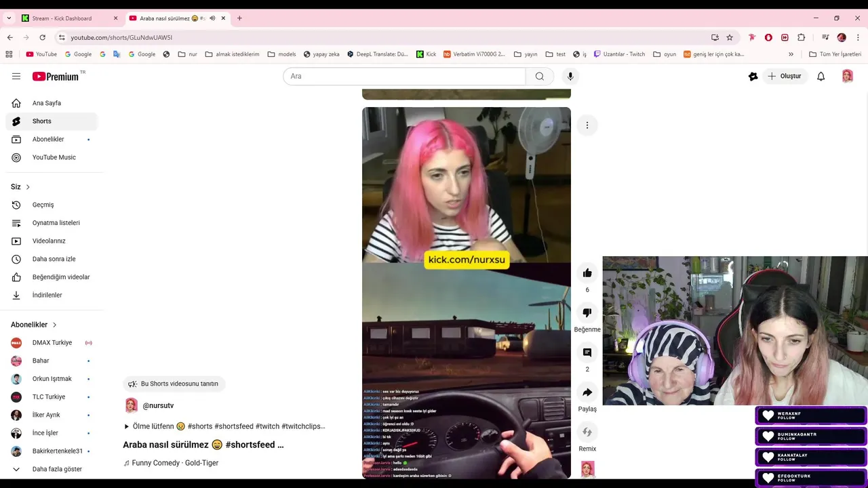868x488 pixels.
Task: Open the YouTube guide hamburger menu
Action: coord(16,77)
